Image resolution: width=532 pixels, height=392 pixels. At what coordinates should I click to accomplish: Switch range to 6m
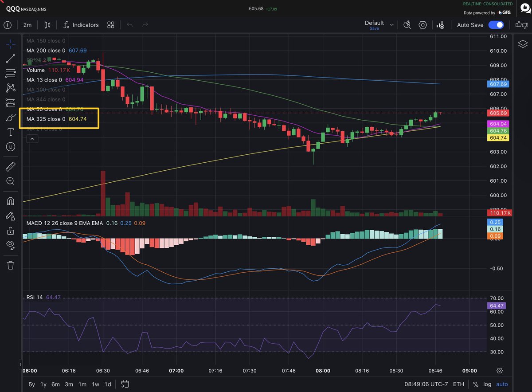(55, 384)
